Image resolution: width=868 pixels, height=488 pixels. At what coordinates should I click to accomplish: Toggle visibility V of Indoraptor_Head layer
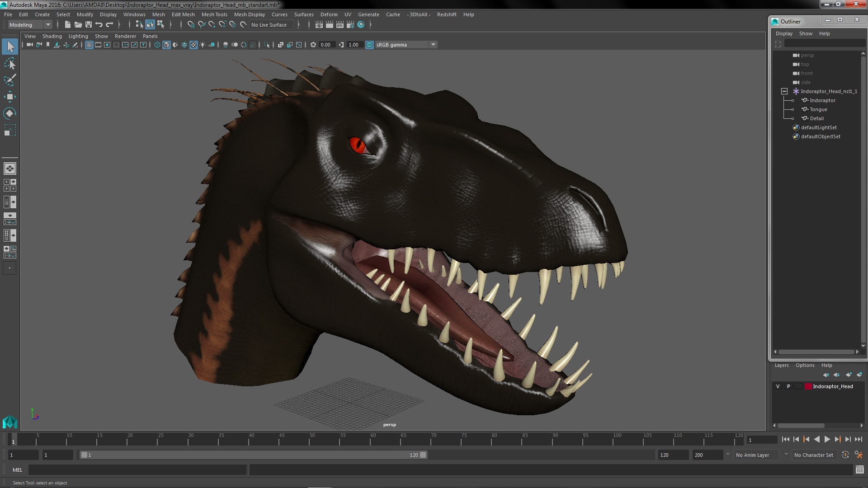click(778, 386)
